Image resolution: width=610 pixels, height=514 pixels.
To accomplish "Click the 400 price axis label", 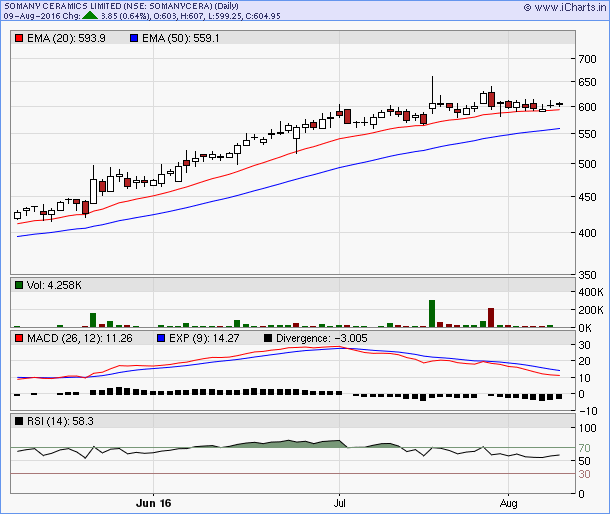I will click(587, 233).
